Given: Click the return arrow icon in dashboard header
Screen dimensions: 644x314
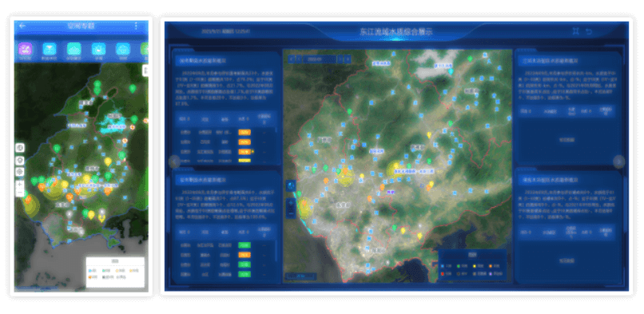Looking at the screenshot, I should pos(589,31).
